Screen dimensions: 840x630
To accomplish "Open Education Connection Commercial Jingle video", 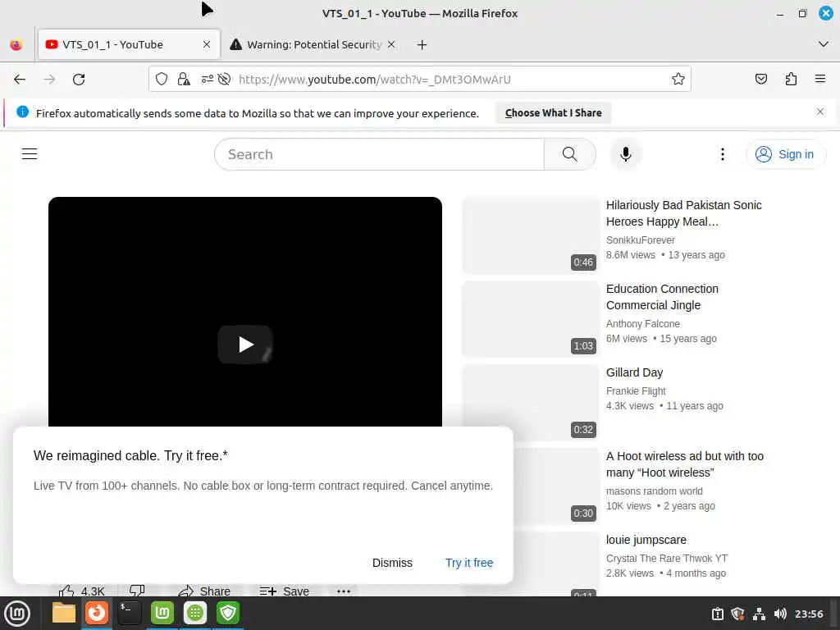I will (x=662, y=297).
